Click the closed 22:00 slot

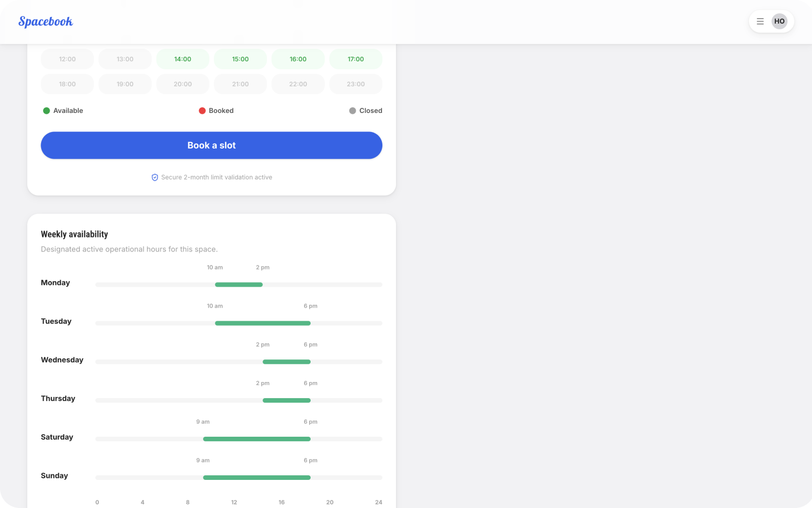(298, 84)
